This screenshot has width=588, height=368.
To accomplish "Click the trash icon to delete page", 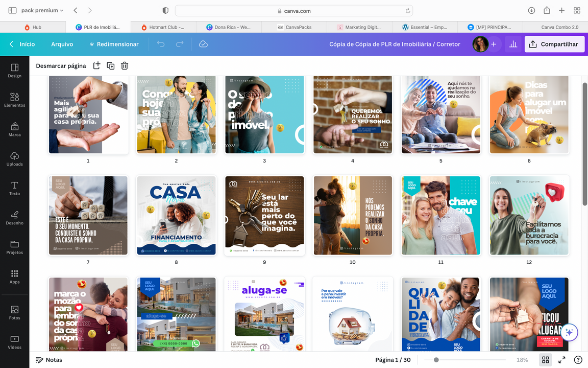I will 125,65.
